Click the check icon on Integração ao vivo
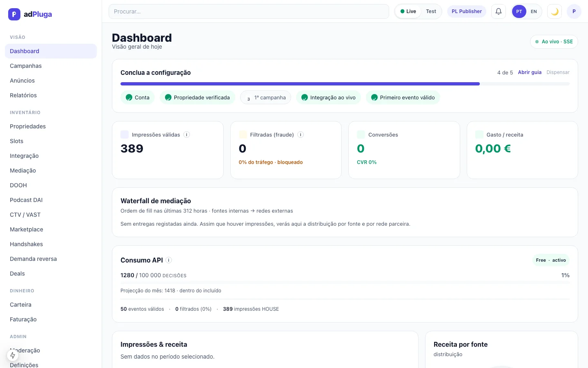 pyautogui.click(x=305, y=97)
